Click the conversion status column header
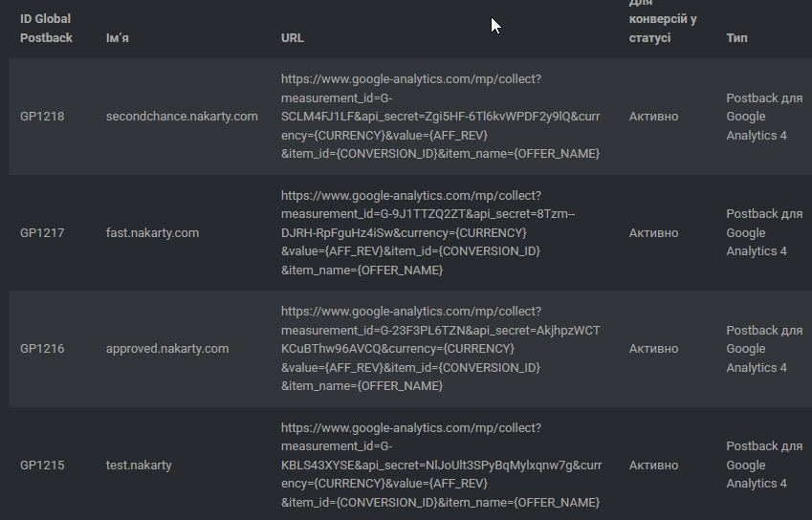 (663, 22)
